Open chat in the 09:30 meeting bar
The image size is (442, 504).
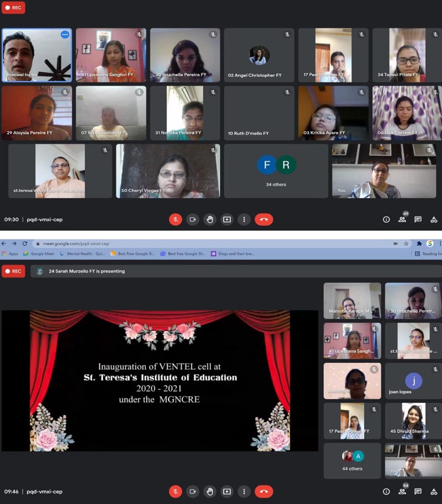tap(418, 220)
